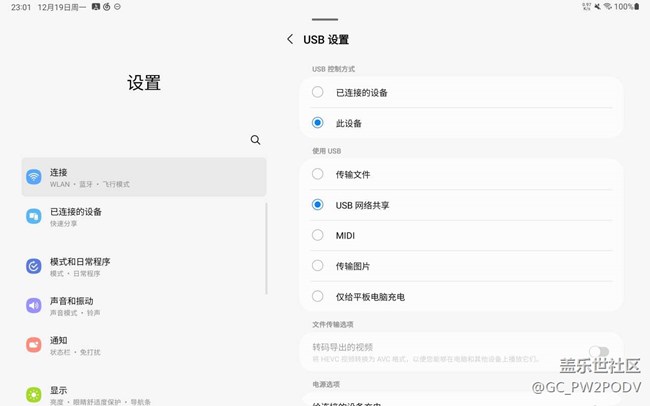The width and height of the screenshot is (650, 406).
Task: Tap the 显示 brightness icon
Action: pyautogui.click(x=34, y=394)
